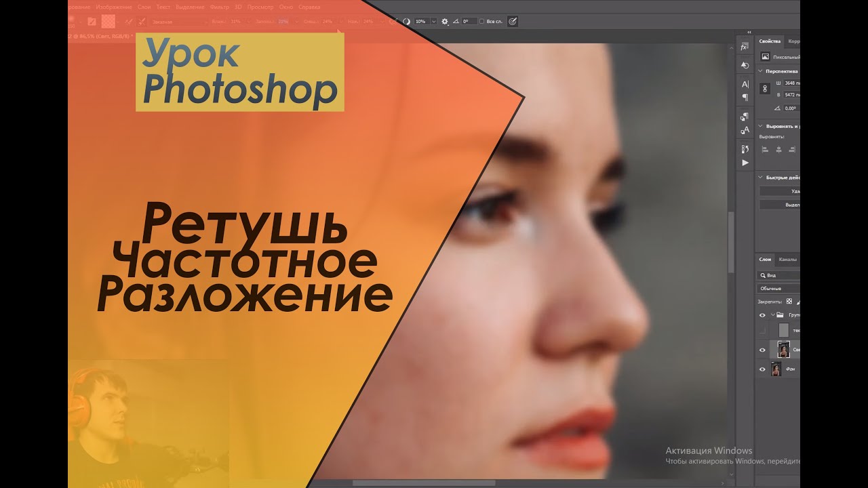Open the Окно menu
This screenshot has height=488, width=868.
point(286,7)
